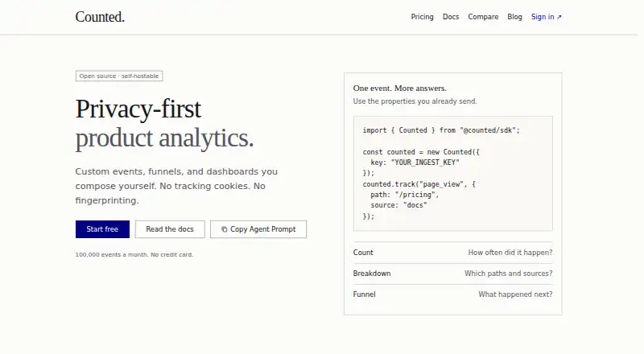The image size is (644, 354).
Task: Select the Funnel row
Action: (453, 294)
